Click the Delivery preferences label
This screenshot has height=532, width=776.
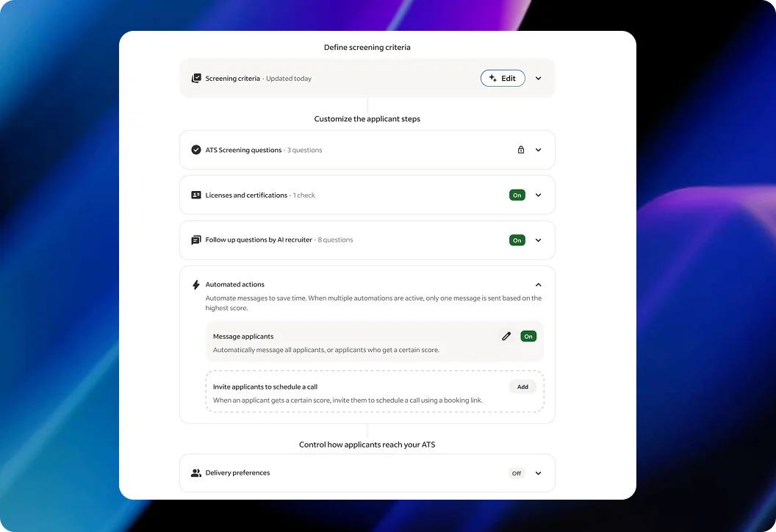[237, 472]
